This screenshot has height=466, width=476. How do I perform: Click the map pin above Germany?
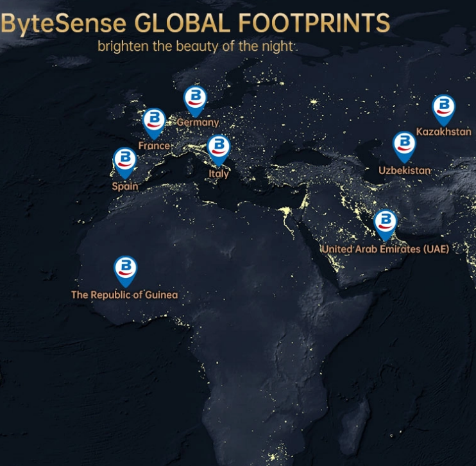195,101
